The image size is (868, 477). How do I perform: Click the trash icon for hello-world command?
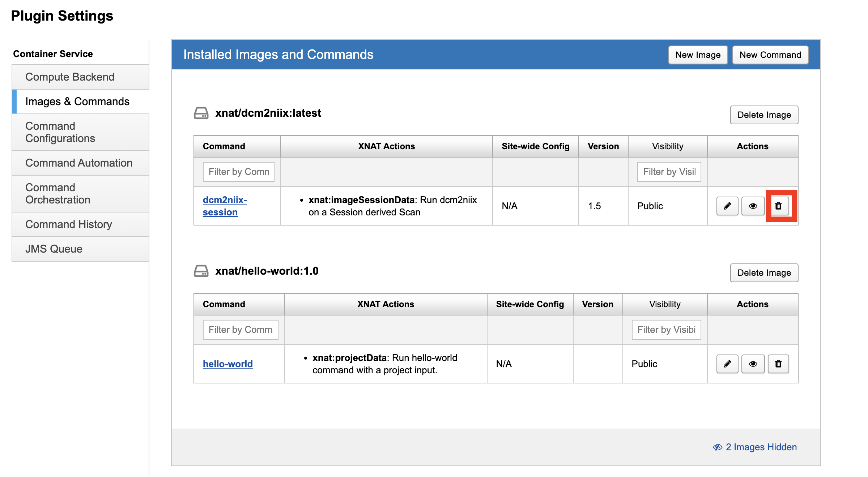[778, 364]
